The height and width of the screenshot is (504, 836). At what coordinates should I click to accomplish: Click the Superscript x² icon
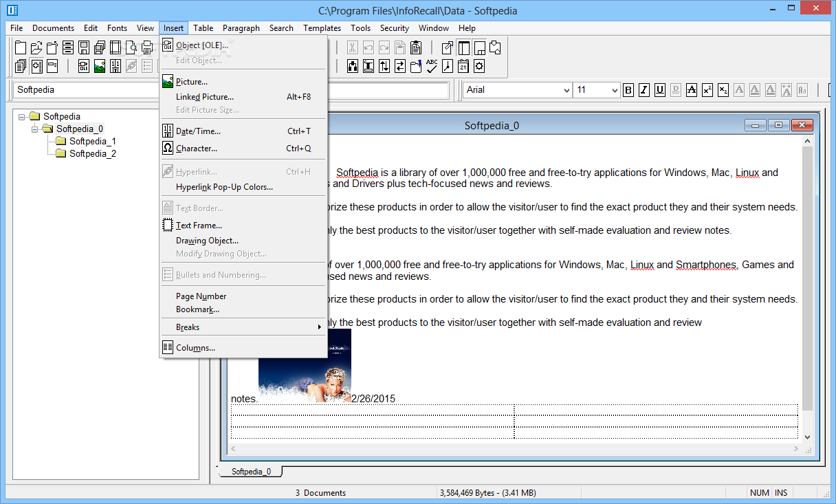(707, 90)
